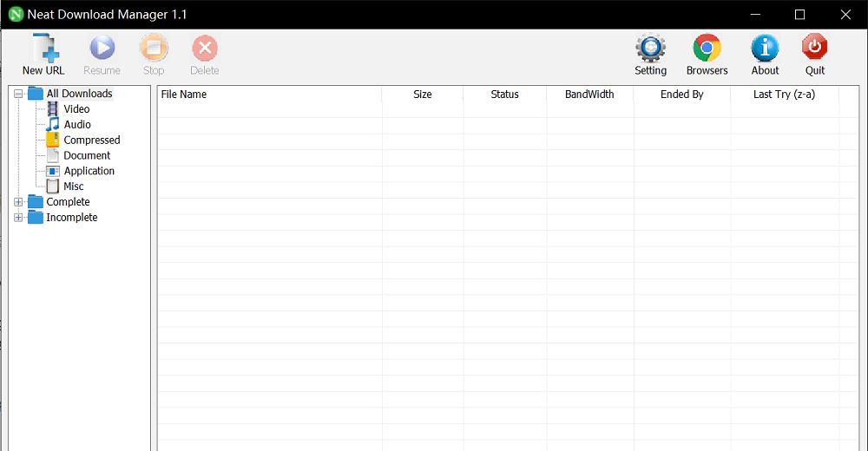Select the Video category label
This screenshot has height=451, width=868.
[x=76, y=109]
